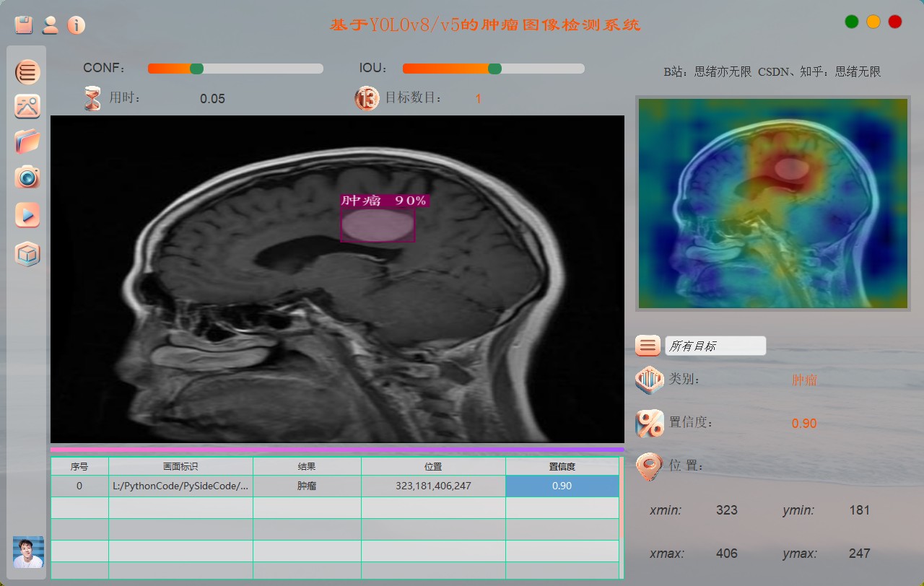The width and height of the screenshot is (924, 586).
Task: Click the 置信度 table column header
Action: coord(562,467)
